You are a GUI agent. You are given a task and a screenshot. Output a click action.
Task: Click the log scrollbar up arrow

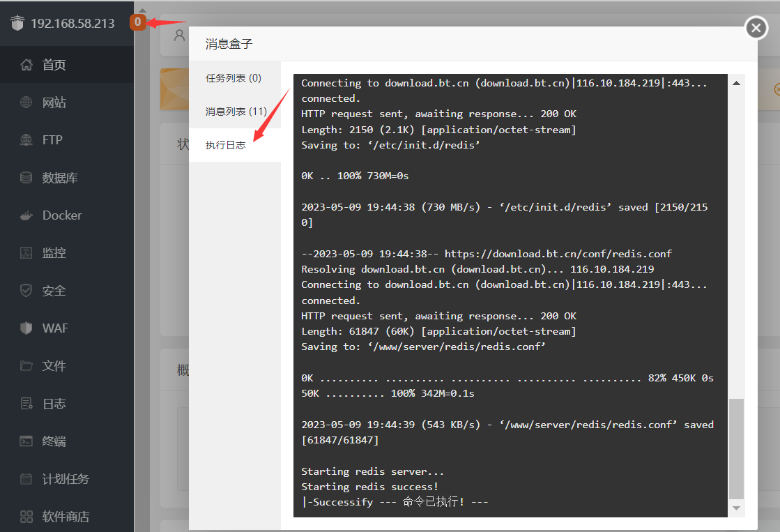[736, 83]
